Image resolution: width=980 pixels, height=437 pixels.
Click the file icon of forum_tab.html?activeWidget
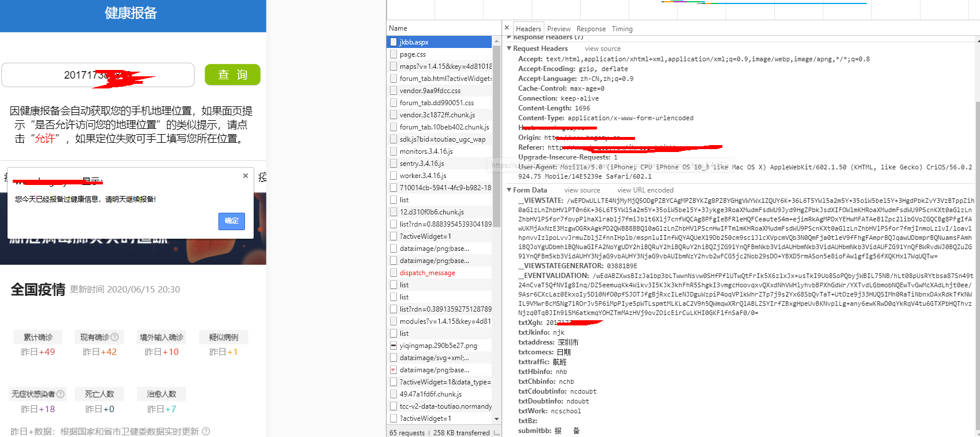tap(394, 79)
